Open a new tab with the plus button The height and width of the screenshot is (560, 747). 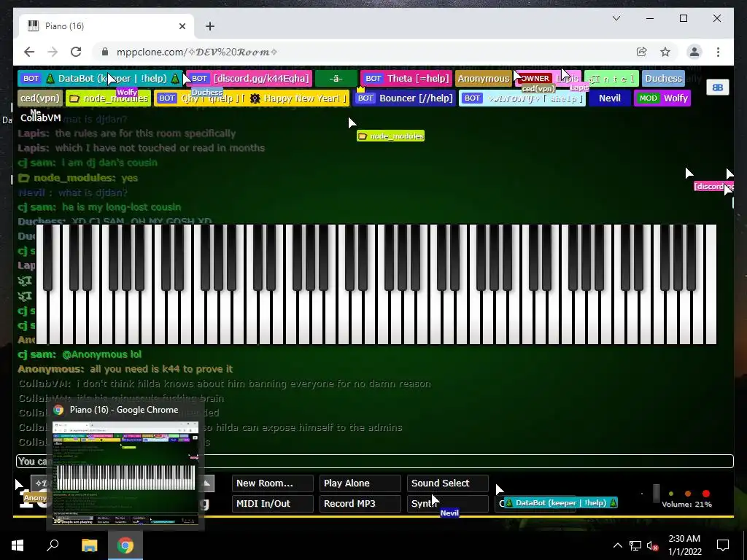210,26
